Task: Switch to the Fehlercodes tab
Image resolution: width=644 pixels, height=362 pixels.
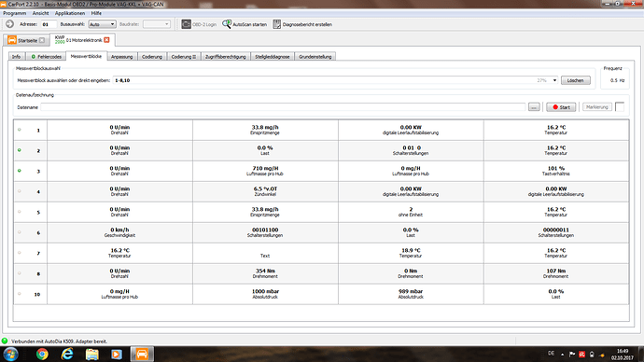Action: tap(47, 57)
